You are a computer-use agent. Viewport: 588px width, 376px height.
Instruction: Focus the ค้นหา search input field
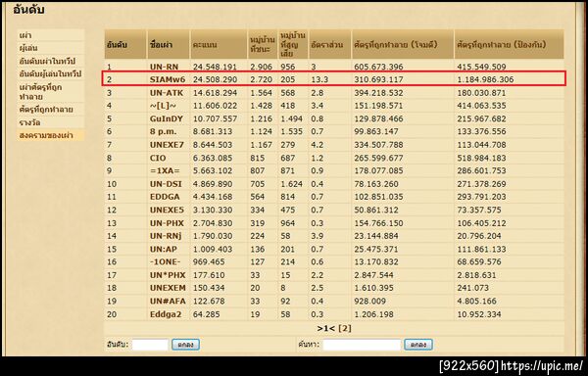[x=362, y=345]
